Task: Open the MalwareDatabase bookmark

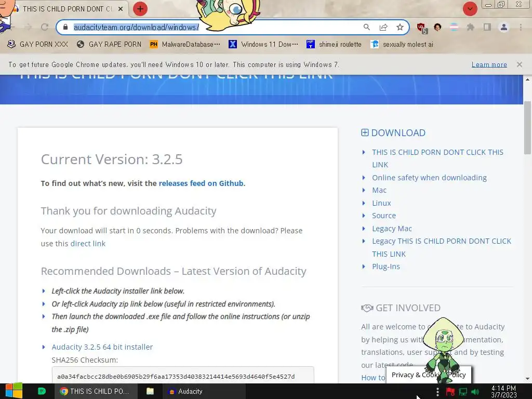Action: [185, 45]
